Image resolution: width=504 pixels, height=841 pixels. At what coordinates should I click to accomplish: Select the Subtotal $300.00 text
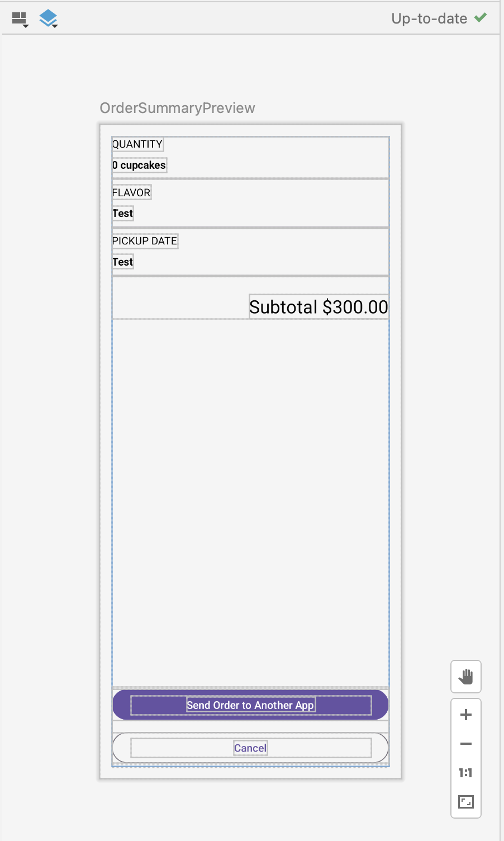318,307
